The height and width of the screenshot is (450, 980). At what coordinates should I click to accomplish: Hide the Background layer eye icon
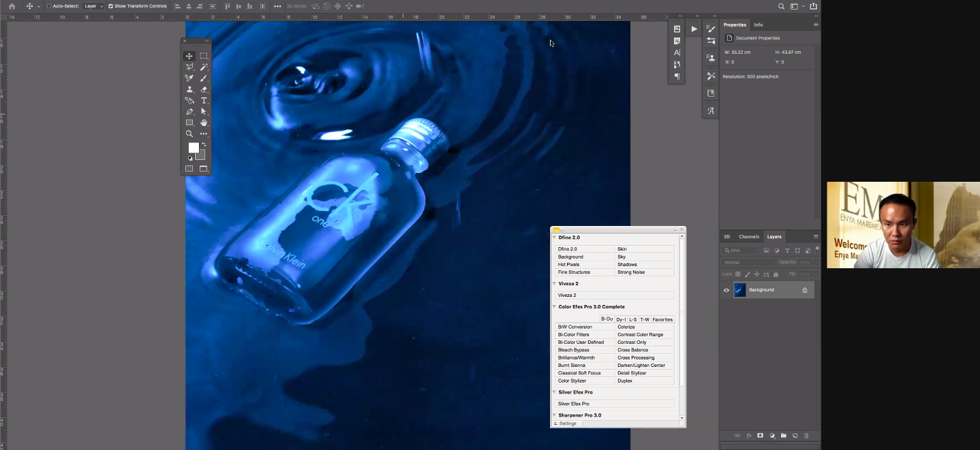point(726,290)
